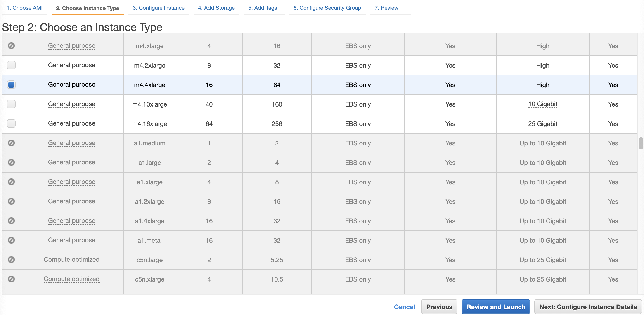Click the 10 Gigabit network performance link
The height and width of the screenshot is (315, 644).
tap(542, 104)
